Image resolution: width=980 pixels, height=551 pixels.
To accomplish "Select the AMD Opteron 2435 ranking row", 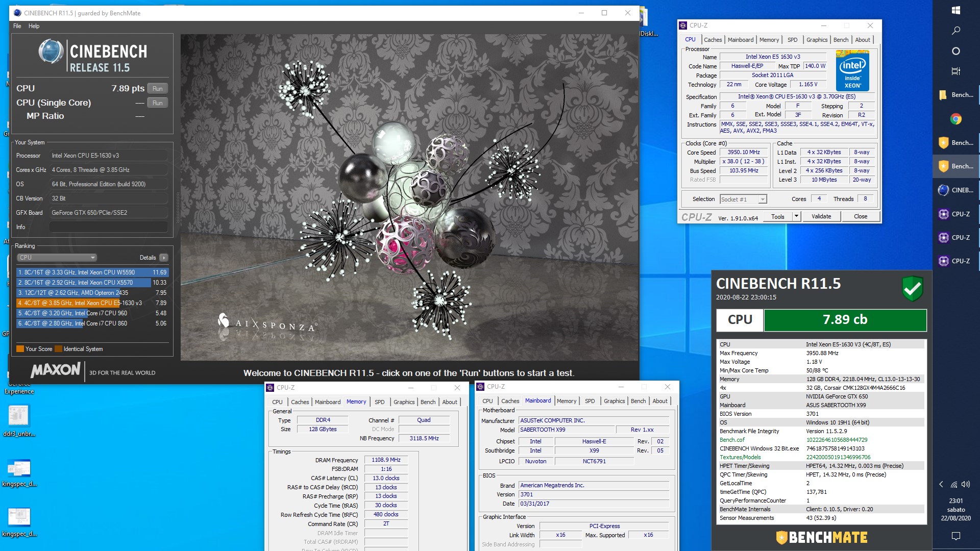I will click(92, 293).
